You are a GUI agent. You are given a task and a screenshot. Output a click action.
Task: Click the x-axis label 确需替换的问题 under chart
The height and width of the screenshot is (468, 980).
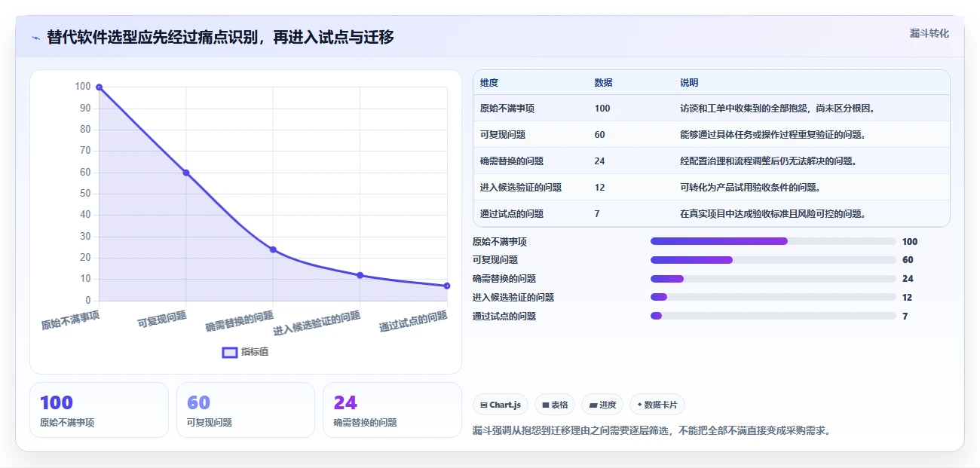pos(240,321)
